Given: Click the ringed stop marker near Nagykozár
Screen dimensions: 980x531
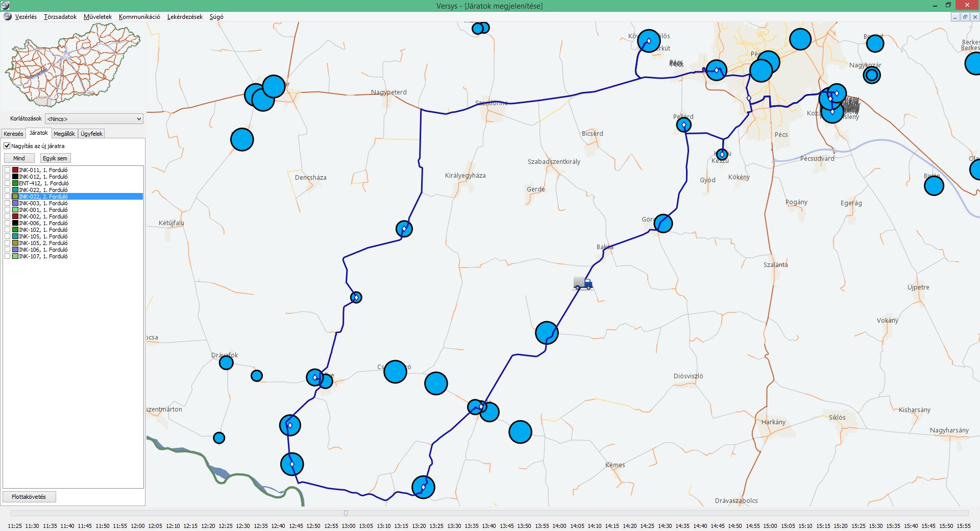Looking at the screenshot, I should click(x=872, y=75).
